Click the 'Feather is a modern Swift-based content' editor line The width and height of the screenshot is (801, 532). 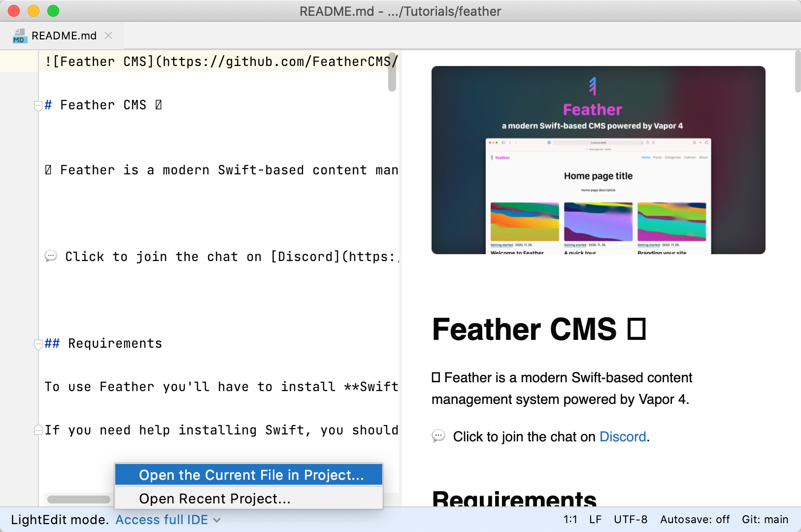[x=221, y=170]
